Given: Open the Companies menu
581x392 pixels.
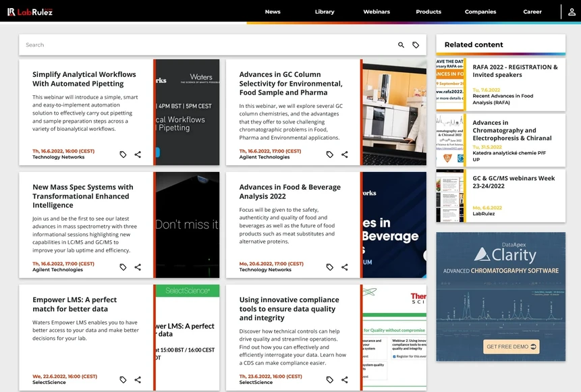Looking at the screenshot, I should (480, 12).
